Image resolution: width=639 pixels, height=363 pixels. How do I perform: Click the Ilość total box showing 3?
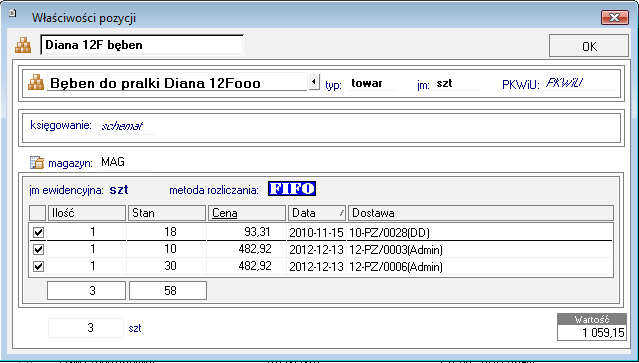point(86,290)
